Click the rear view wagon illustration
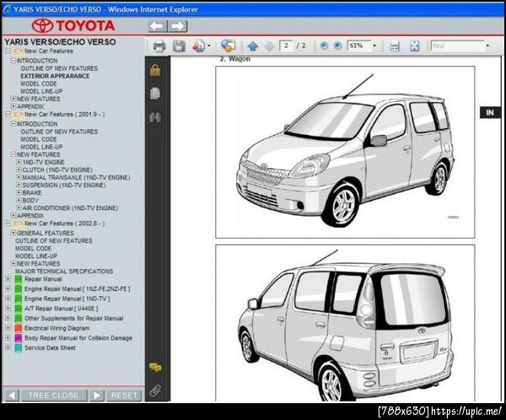The image size is (506, 420). (x=345, y=323)
